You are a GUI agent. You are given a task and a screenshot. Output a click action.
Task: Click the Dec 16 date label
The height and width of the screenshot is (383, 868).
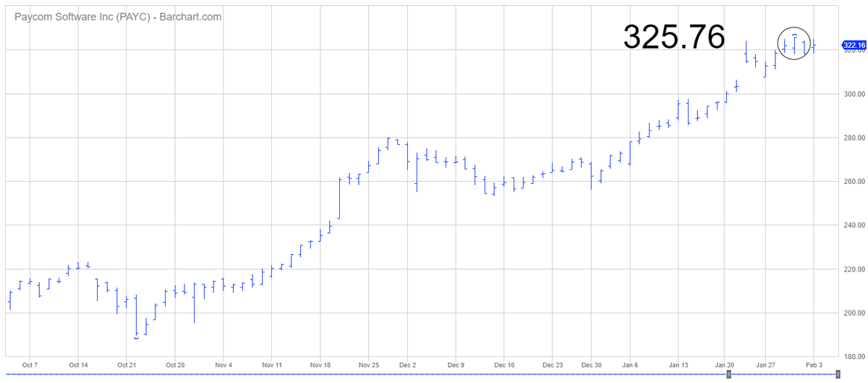pos(504,366)
